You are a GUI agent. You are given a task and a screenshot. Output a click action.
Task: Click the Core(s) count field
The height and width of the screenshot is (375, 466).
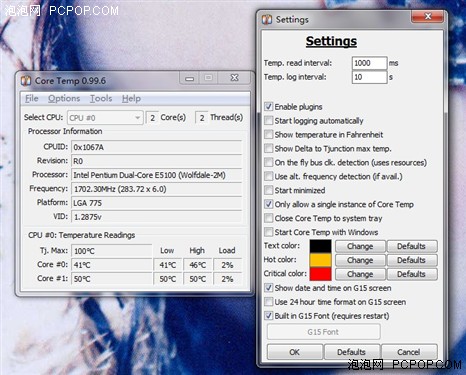152,118
